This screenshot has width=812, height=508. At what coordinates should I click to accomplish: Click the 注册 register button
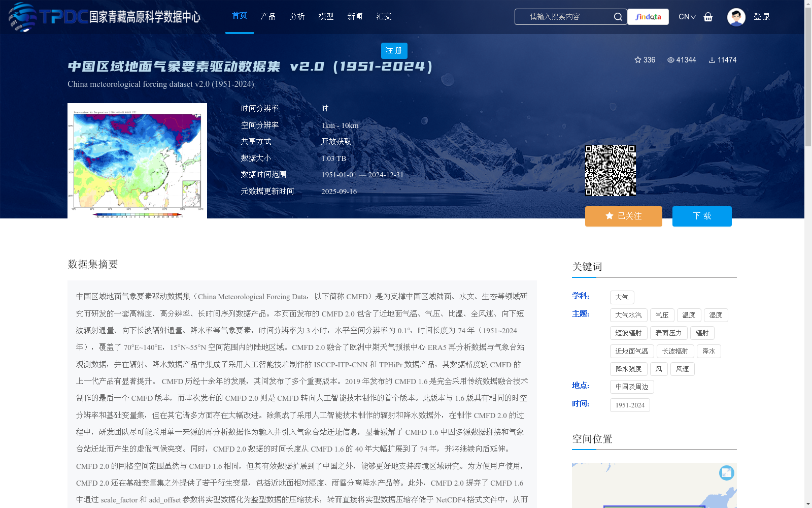click(394, 51)
